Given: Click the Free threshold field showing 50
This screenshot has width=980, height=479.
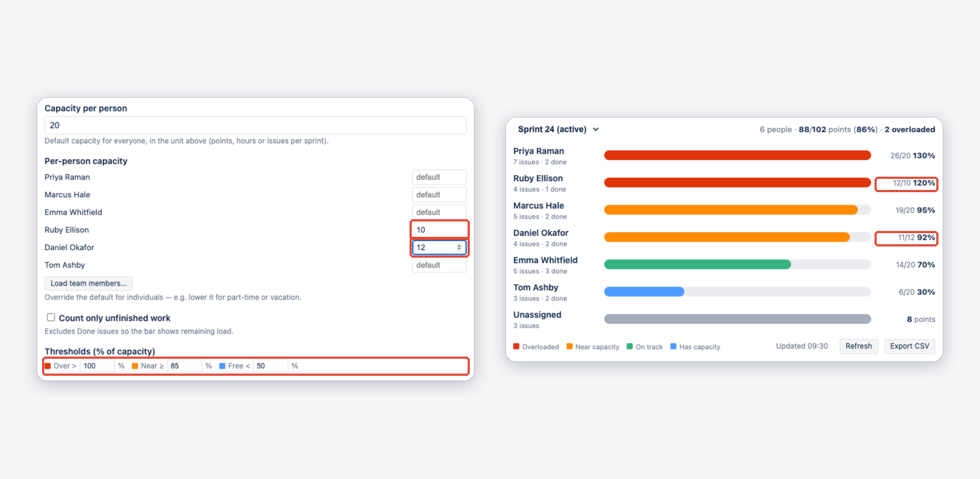Looking at the screenshot, I should [x=271, y=366].
